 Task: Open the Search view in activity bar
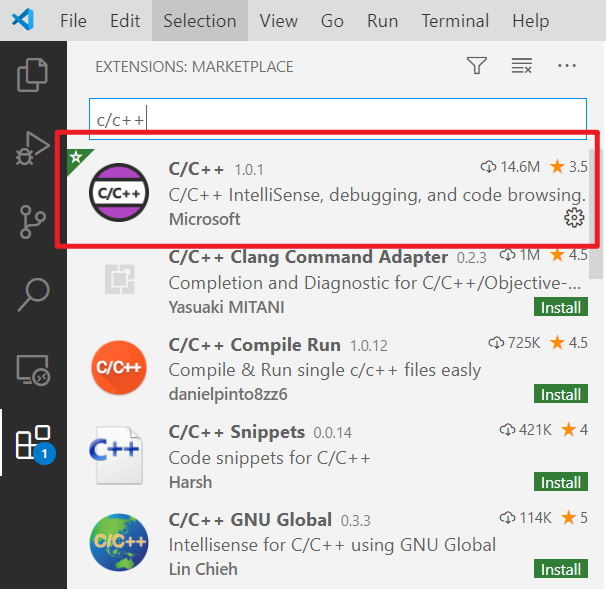(33, 295)
